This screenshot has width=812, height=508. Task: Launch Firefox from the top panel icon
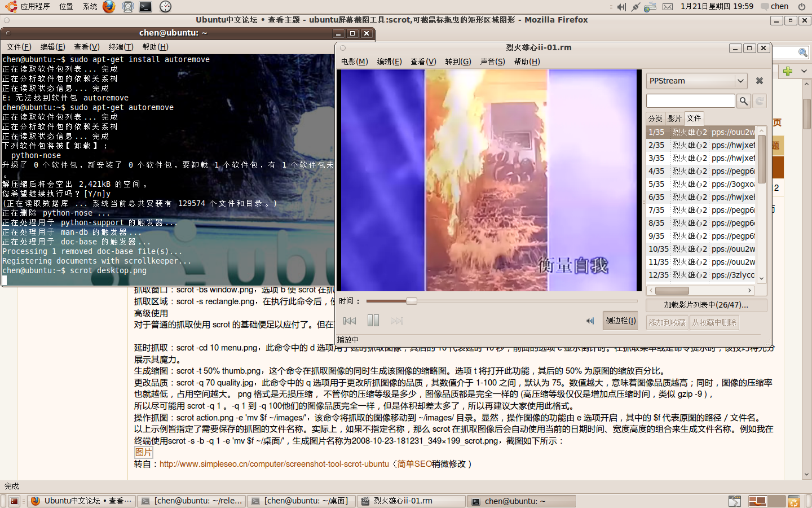click(x=109, y=7)
